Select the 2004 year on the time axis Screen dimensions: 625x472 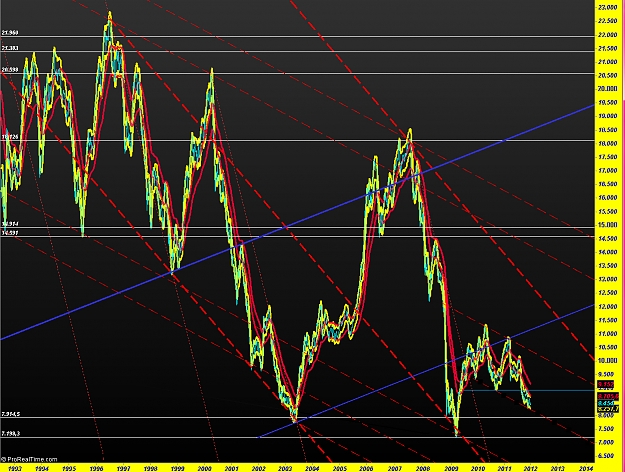[x=312, y=468]
